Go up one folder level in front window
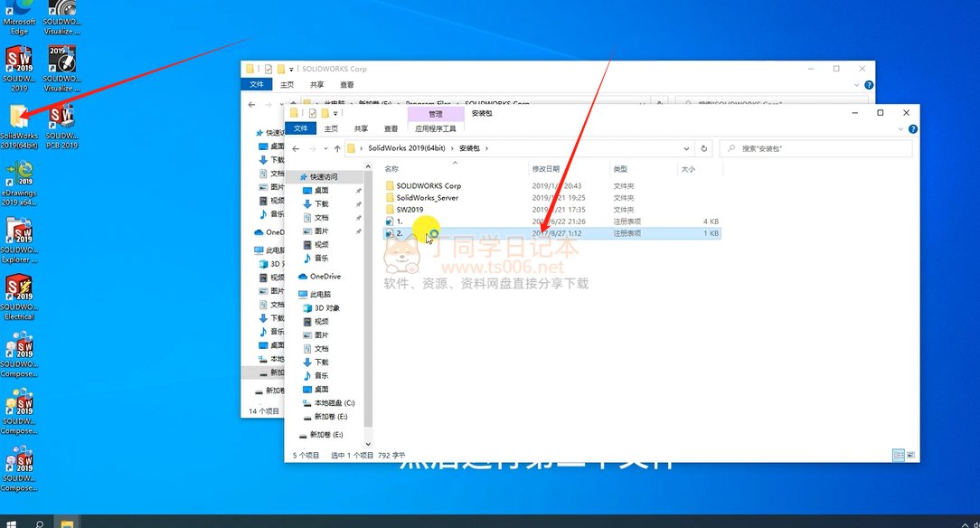The image size is (980, 528). (337, 148)
